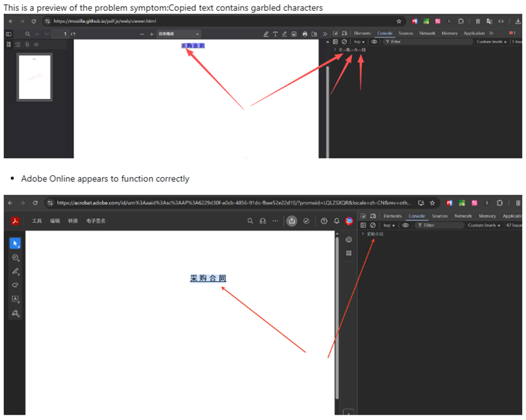Switch to Network tab in top DevTools
526x420 pixels.
[427, 33]
